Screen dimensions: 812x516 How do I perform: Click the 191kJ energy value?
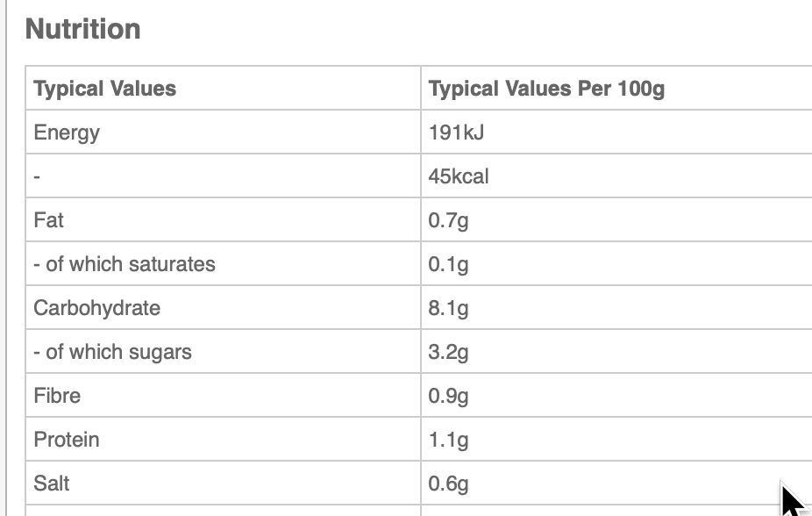click(456, 133)
